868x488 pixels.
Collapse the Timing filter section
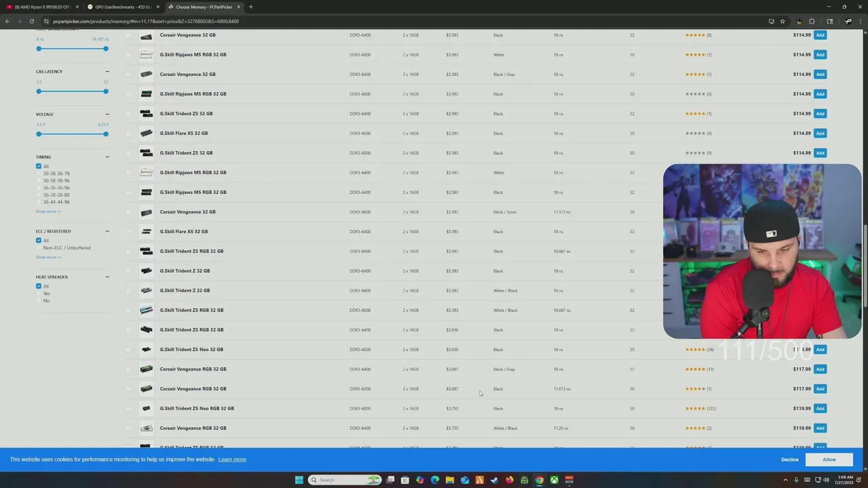(x=107, y=157)
